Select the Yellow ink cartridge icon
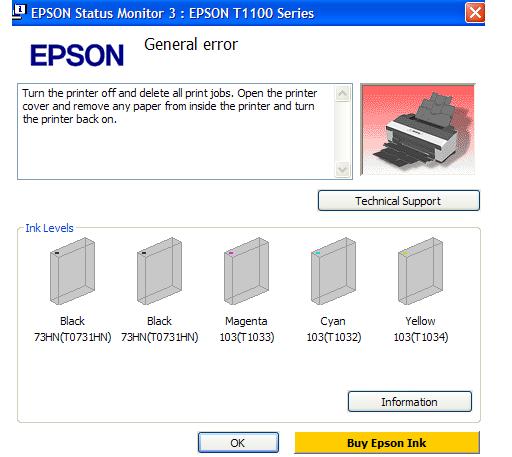The width and height of the screenshot is (512, 457). 420,271
